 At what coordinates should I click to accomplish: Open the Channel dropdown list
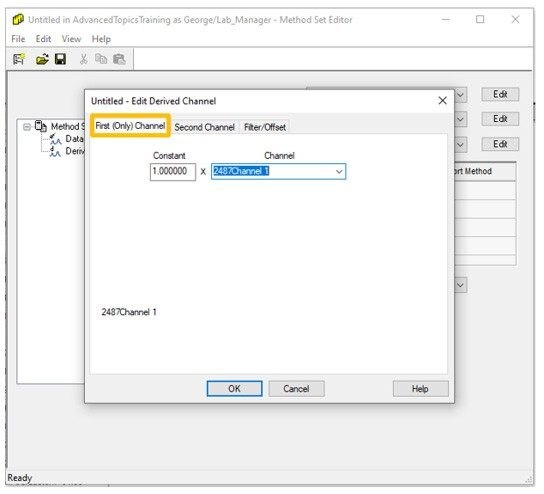(x=339, y=172)
